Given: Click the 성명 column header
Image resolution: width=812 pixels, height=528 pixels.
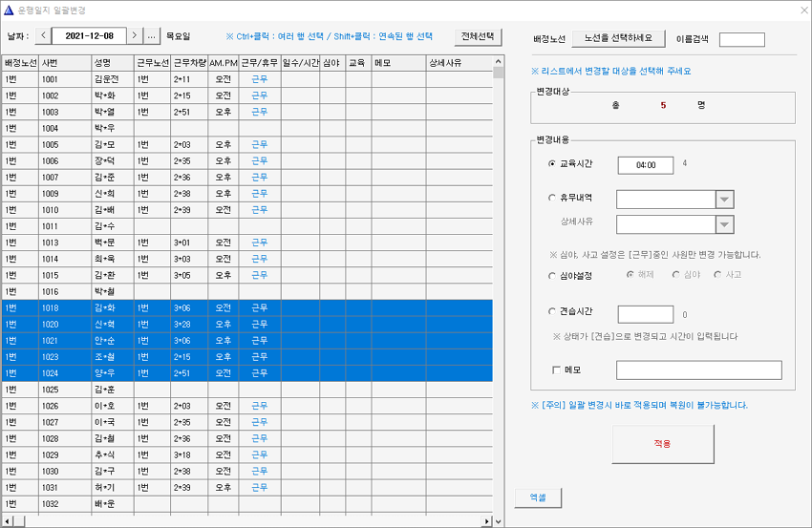Looking at the screenshot, I should point(113,63).
